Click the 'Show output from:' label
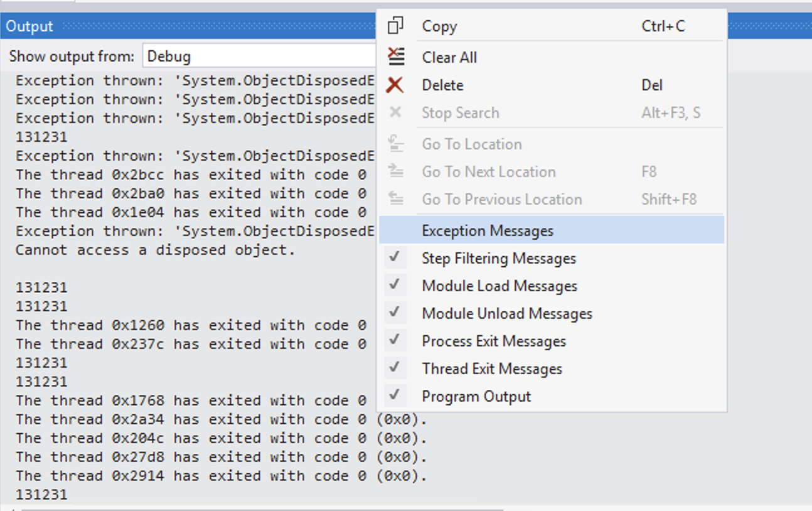Screen dimensions: 812x511 pos(72,56)
